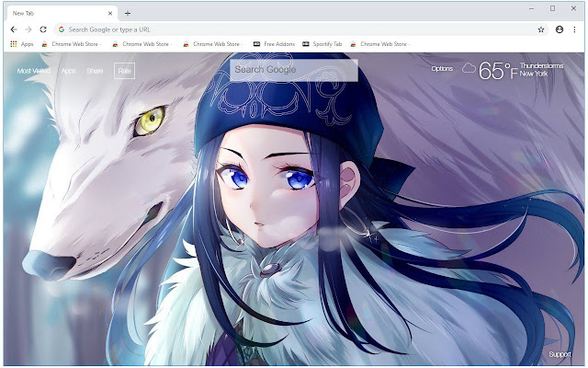The image size is (588, 368).
Task: Open the Most Visited menu on the page
Action: [x=34, y=71]
